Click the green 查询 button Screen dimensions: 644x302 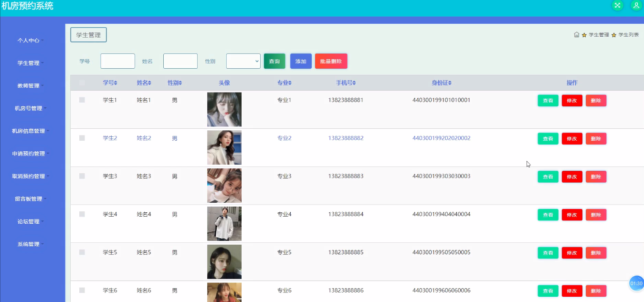point(274,61)
